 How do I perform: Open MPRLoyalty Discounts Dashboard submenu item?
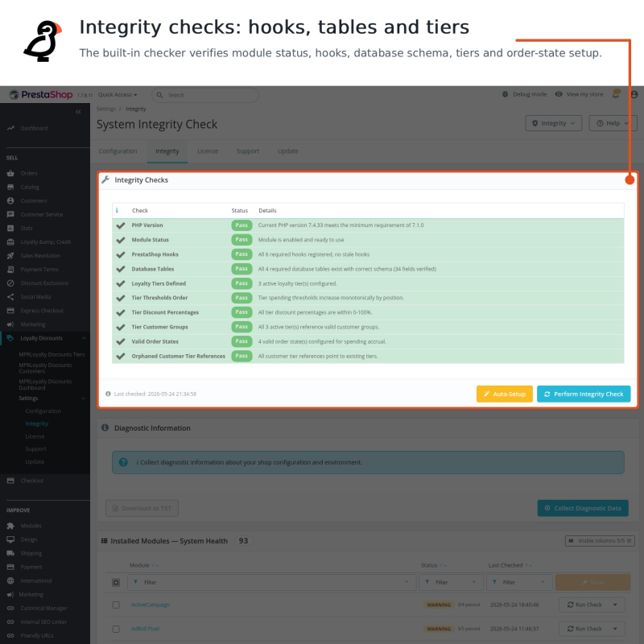pyautogui.click(x=45, y=385)
